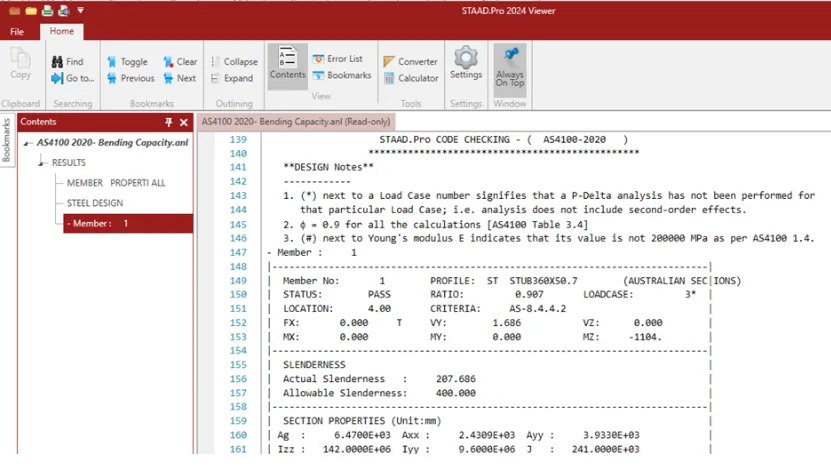
Task: Collapse the outlining sections
Action: [x=234, y=62]
